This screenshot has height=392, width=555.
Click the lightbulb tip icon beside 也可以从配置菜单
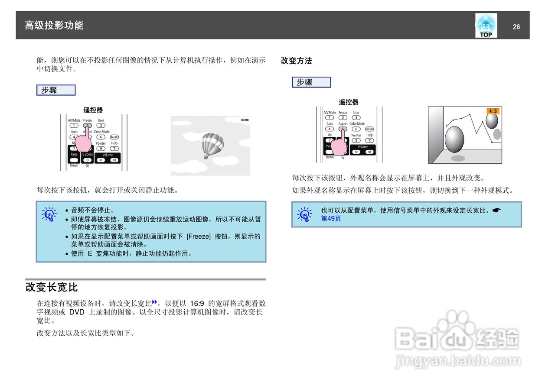[x=305, y=214]
